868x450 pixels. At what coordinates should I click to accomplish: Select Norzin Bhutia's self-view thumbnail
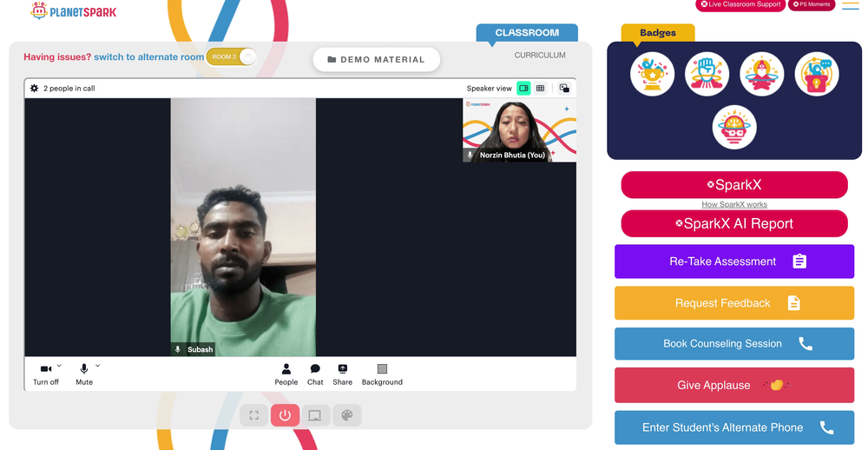[519, 130]
